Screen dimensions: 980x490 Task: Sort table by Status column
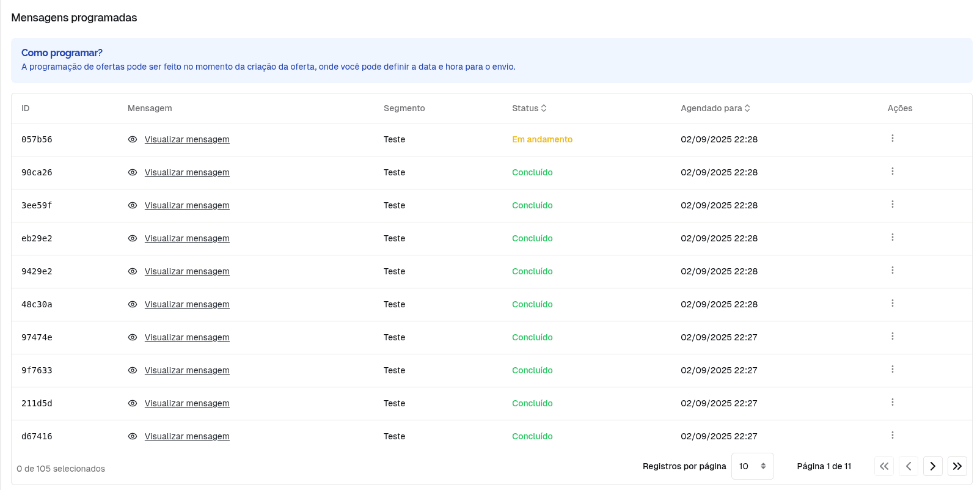point(529,108)
